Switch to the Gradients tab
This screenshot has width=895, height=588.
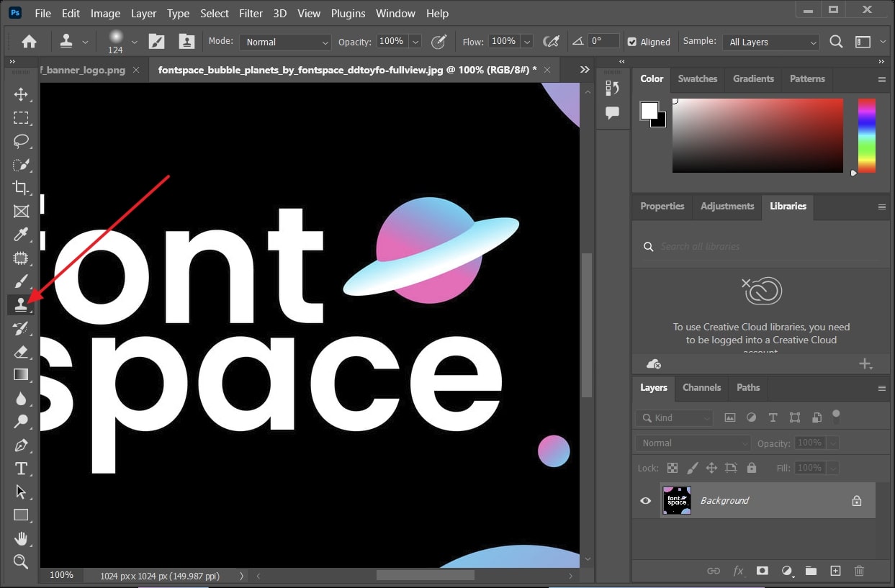click(753, 78)
